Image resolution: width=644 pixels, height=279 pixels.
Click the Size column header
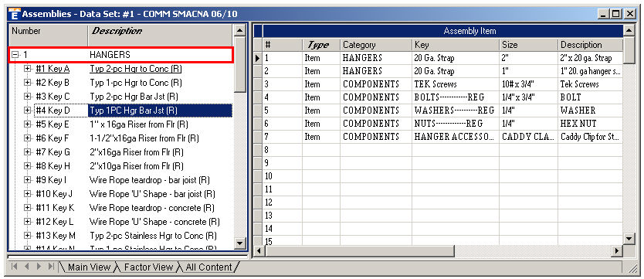pyautogui.click(x=529, y=45)
